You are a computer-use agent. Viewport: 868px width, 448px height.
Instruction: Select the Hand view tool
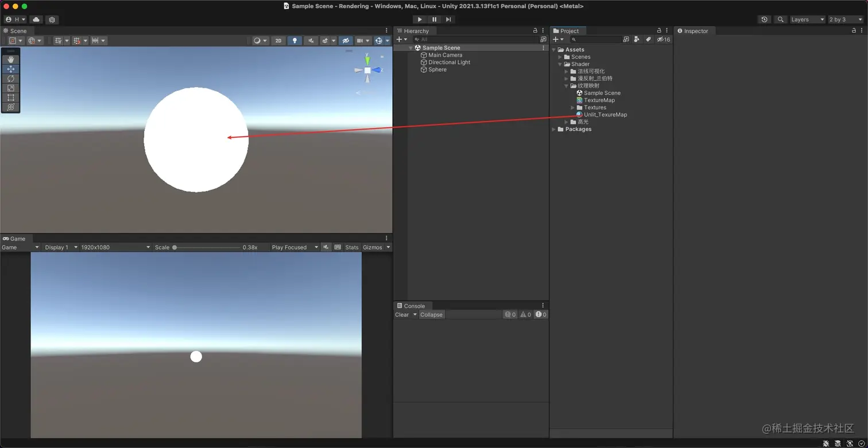pos(10,60)
